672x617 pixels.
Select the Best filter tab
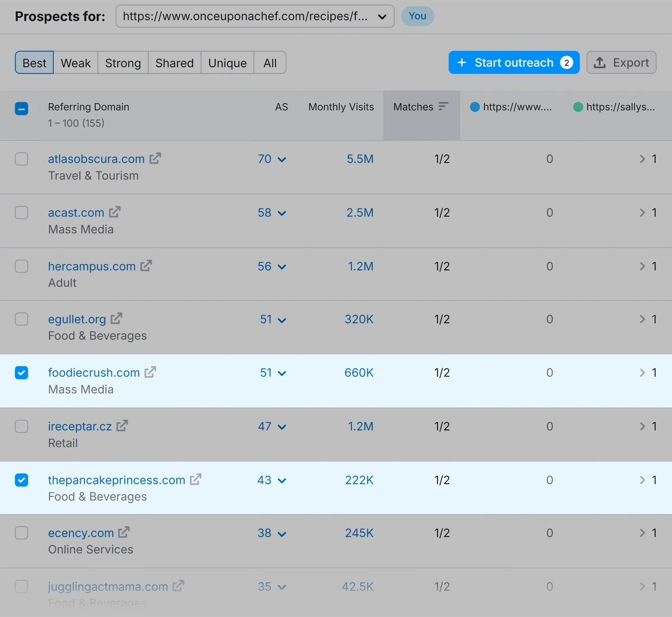(34, 63)
